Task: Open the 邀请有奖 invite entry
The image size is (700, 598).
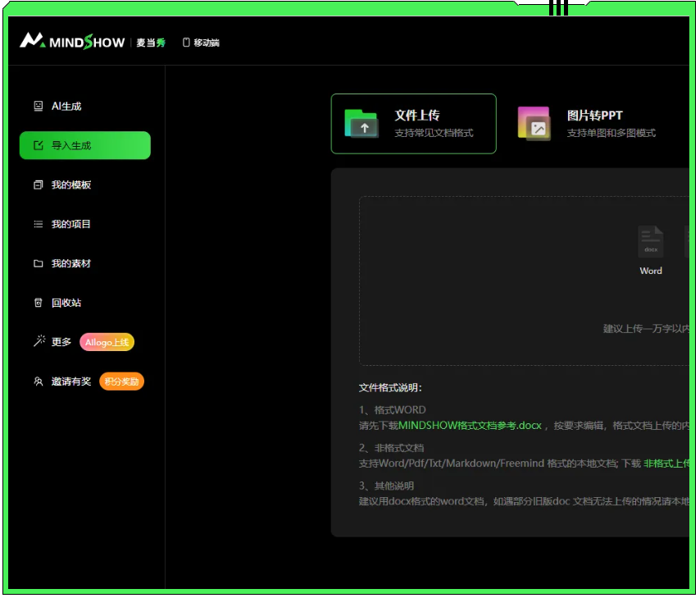Action: [71, 381]
